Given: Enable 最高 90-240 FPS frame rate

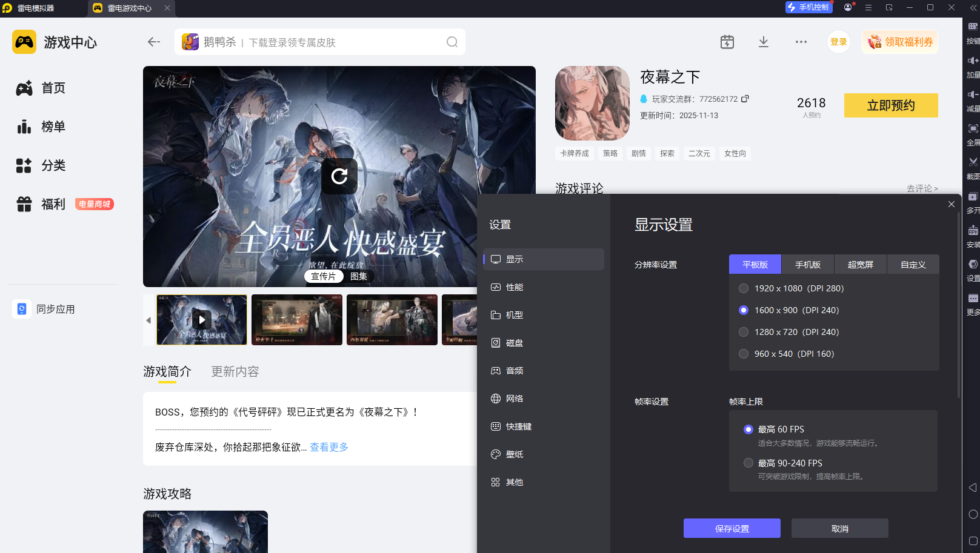Looking at the screenshot, I should point(748,463).
